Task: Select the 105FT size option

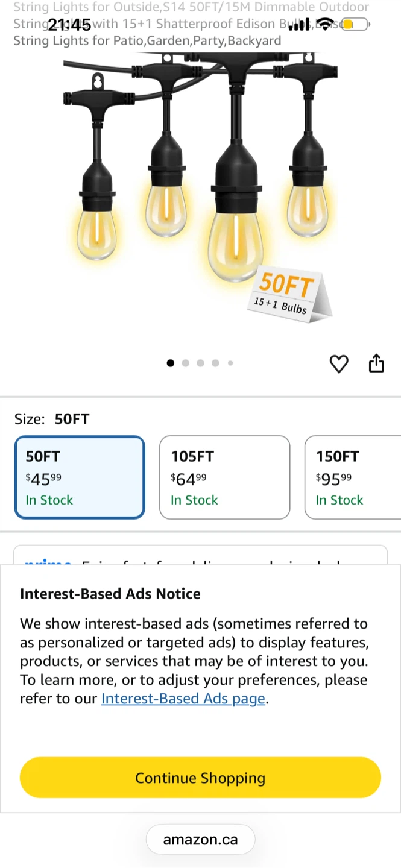Action: pyautogui.click(x=224, y=477)
